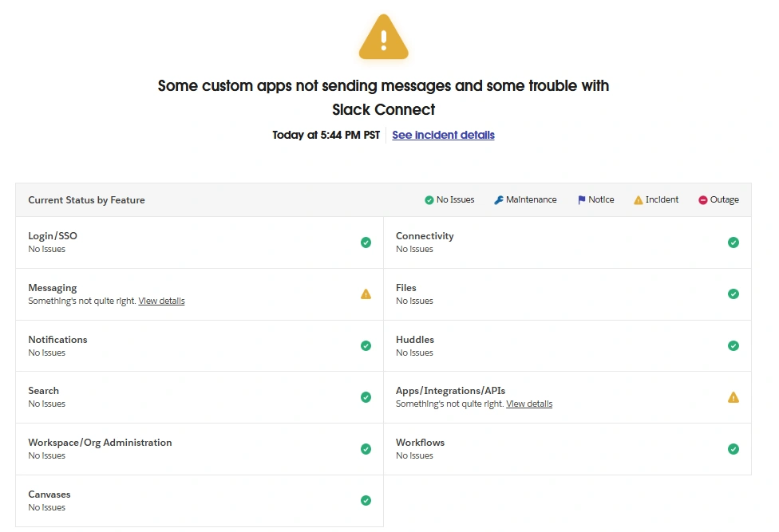Select the Messaging feature title
The height and width of the screenshot is (532, 779).
click(x=53, y=288)
